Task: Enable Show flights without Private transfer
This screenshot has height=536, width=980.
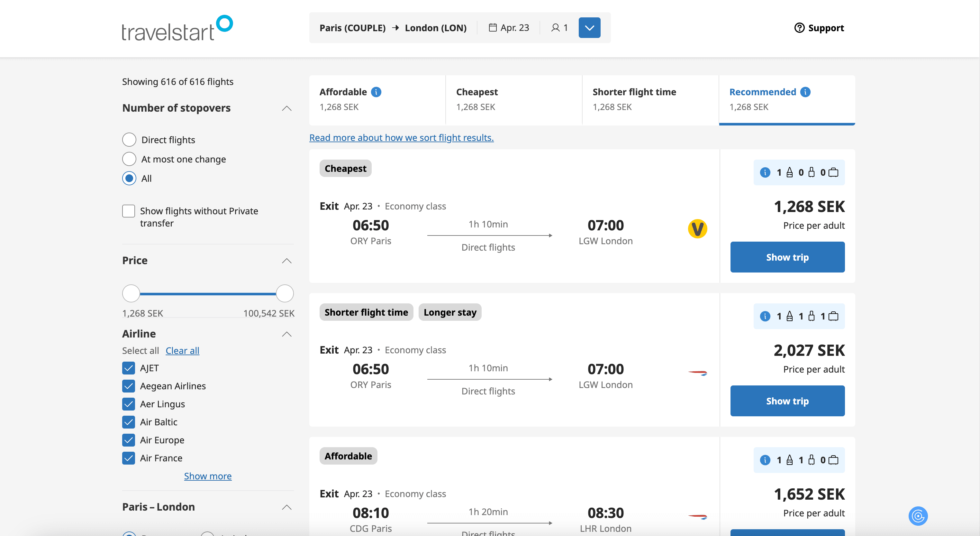Action: [129, 211]
